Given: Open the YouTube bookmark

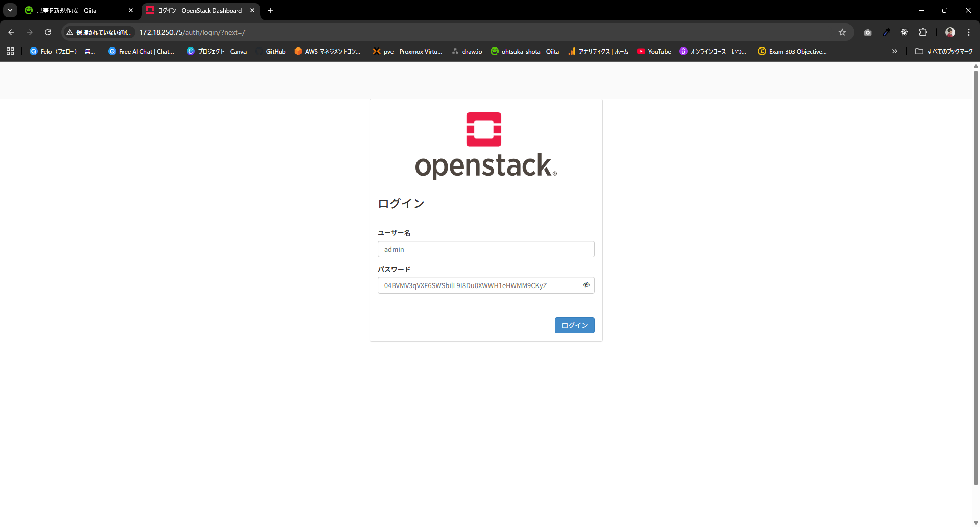Looking at the screenshot, I should 654,51.
